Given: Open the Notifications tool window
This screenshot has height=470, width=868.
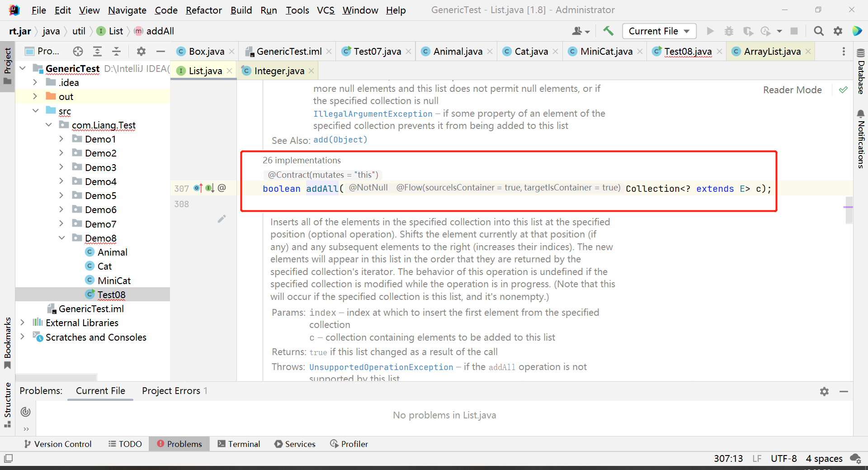Looking at the screenshot, I should coord(861,138).
